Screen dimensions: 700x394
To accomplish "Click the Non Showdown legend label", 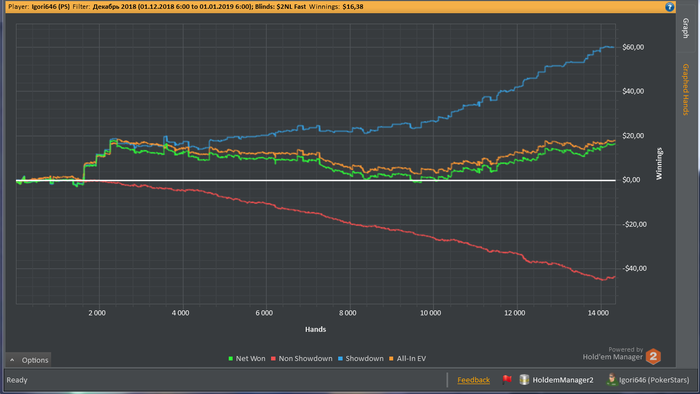I will coord(305,359).
